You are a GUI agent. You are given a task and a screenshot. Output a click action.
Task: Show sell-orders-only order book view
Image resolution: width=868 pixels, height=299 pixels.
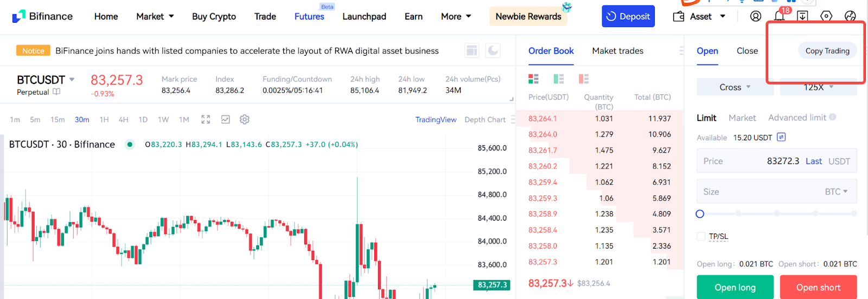pyautogui.click(x=584, y=79)
